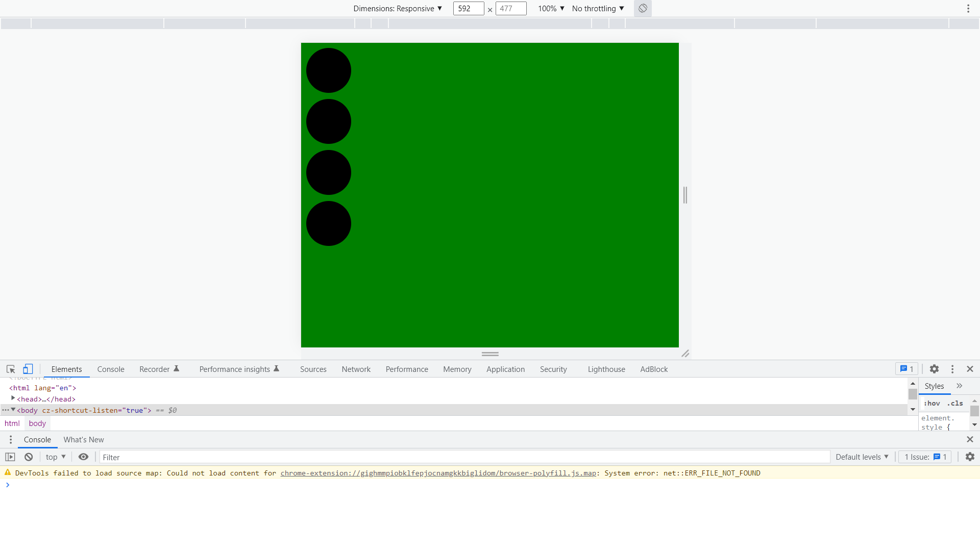
Task: Open the What's New drawer tab
Action: tap(84, 439)
